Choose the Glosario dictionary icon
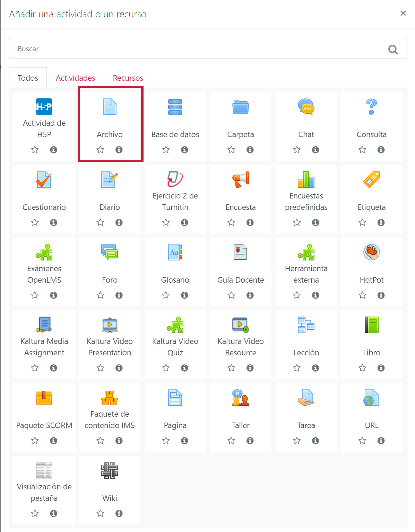The width and height of the screenshot is (415, 532). [175, 252]
